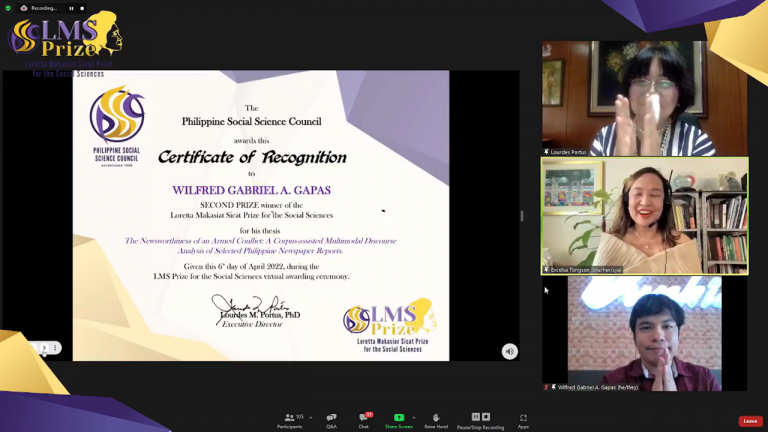This screenshot has height=432, width=768.
Task: Click the Pause/Stop Recording label
Action: pyautogui.click(x=480, y=427)
